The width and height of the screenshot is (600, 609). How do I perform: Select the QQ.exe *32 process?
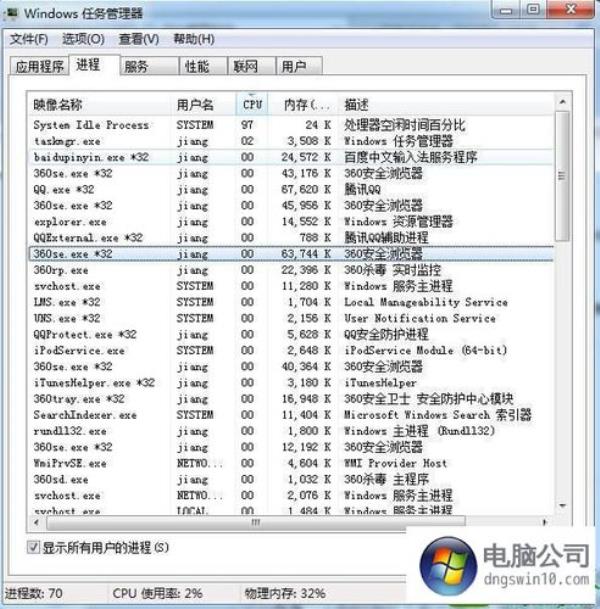[291, 190]
